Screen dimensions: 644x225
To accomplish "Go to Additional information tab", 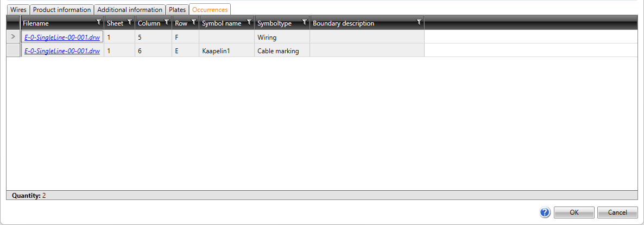I will pos(130,10).
